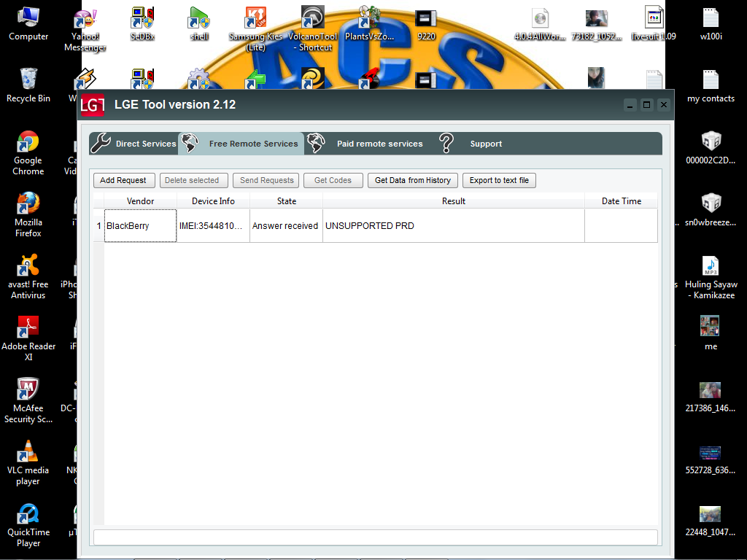Click the Device Info column header

[x=213, y=201]
